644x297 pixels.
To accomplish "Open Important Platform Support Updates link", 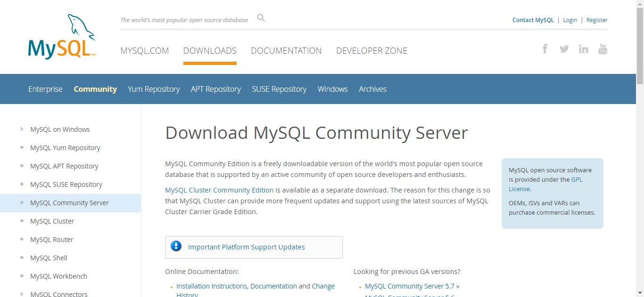I will tap(247, 247).
